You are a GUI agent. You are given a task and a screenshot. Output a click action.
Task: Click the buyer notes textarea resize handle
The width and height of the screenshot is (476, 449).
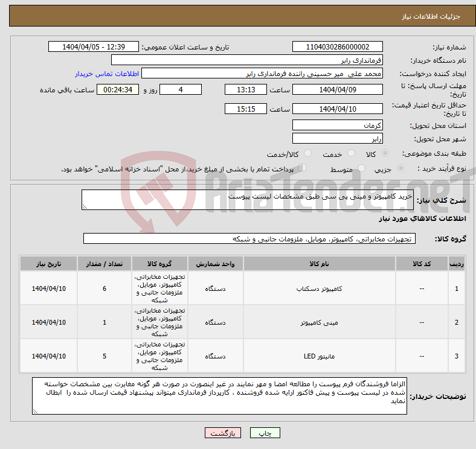click(x=35, y=412)
